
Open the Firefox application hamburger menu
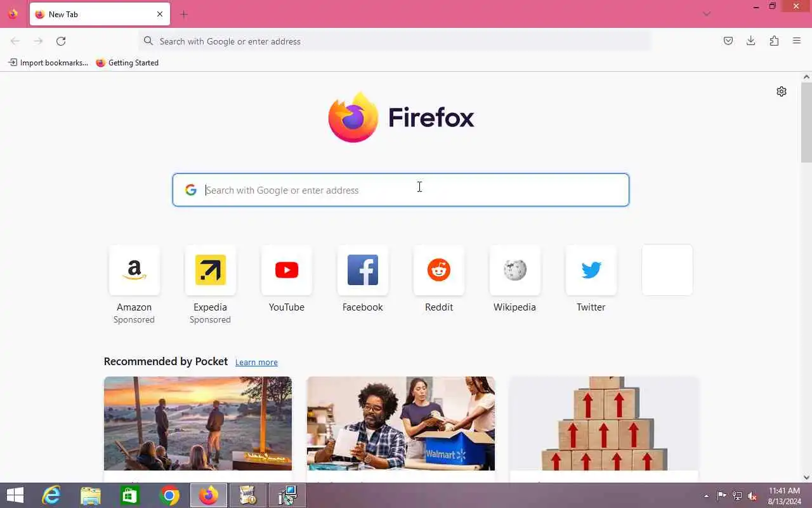pos(797,41)
